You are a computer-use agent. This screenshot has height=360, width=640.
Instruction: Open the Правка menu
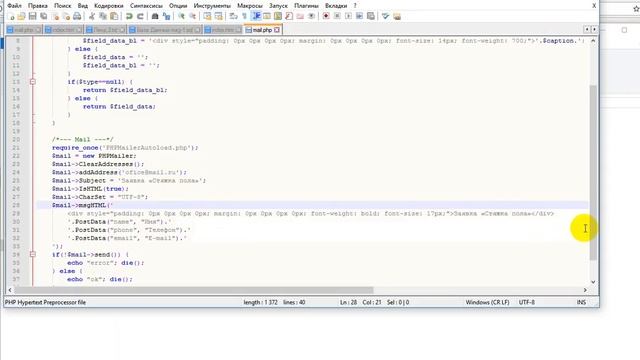(x=38, y=6)
